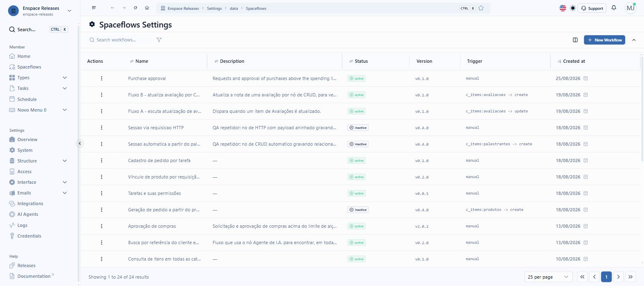Sort by Name column
This screenshot has height=286, width=644.
(139, 61)
